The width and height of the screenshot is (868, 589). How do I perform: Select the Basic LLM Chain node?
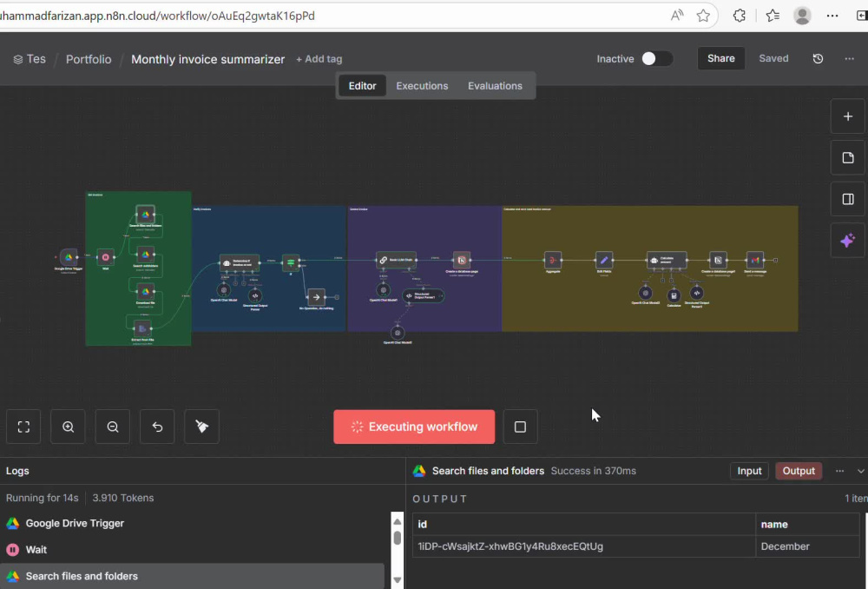(397, 260)
